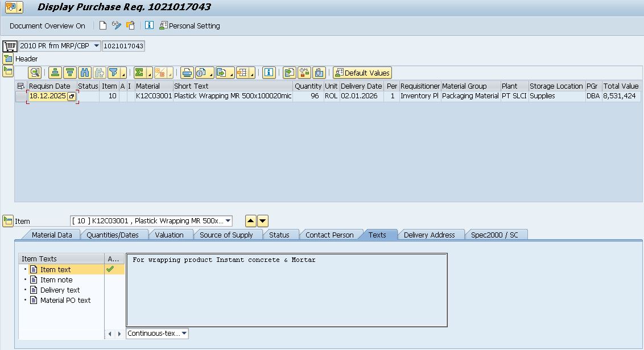Click the Print icon in item toolbar

point(187,73)
